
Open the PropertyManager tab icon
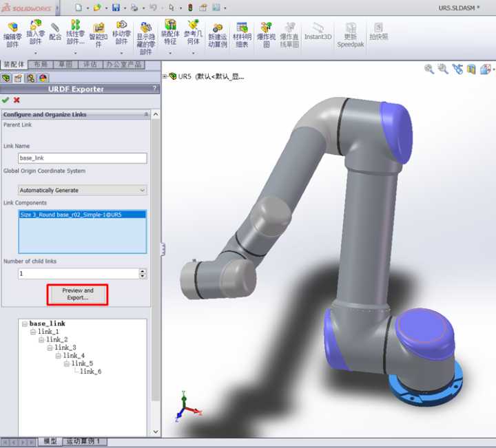(19, 78)
